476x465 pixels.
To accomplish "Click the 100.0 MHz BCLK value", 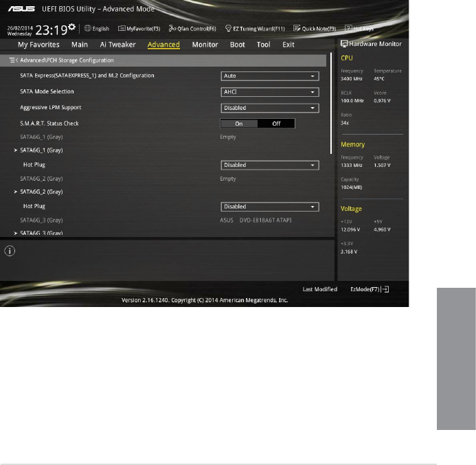I will pyautogui.click(x=352, y=101).
